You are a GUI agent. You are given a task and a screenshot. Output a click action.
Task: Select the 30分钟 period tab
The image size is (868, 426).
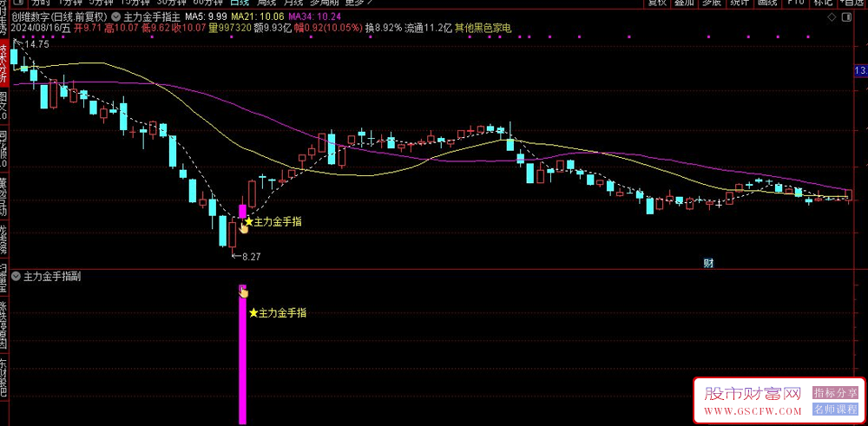coord(172,3)
